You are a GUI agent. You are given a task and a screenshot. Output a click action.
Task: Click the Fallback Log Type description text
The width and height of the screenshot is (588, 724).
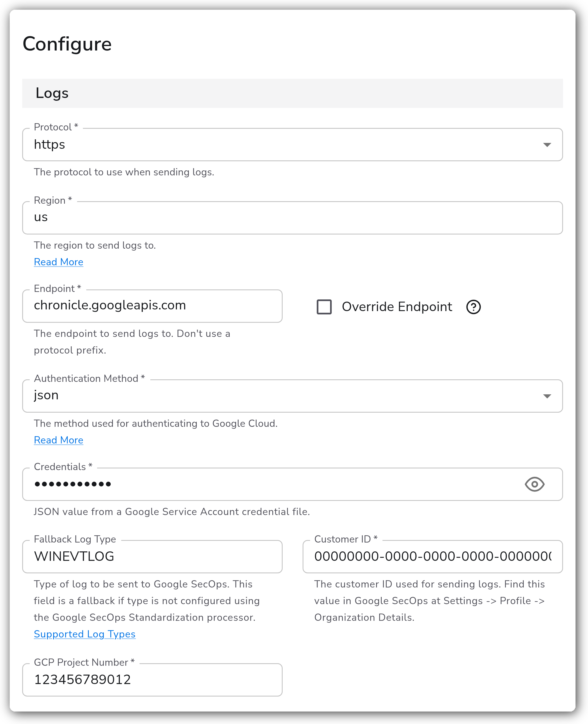[x=147, y=601]
